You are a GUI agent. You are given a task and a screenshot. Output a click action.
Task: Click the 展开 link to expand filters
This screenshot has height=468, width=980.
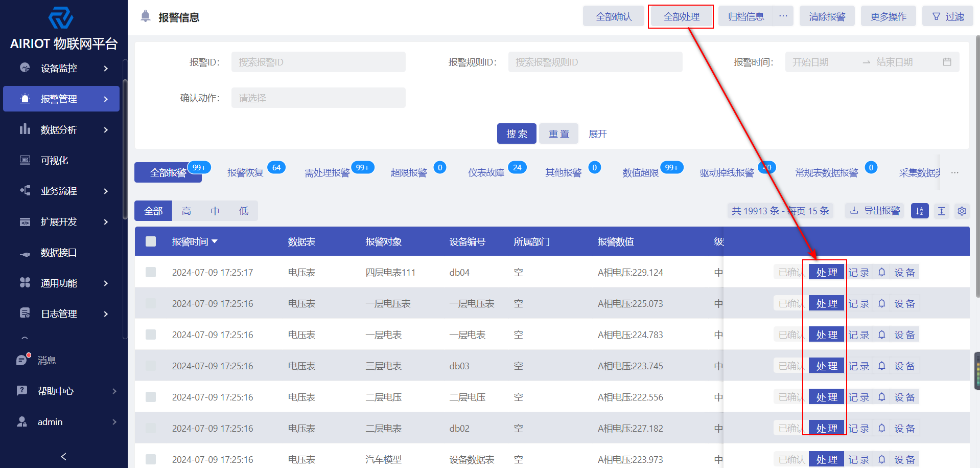coord(597,134)
